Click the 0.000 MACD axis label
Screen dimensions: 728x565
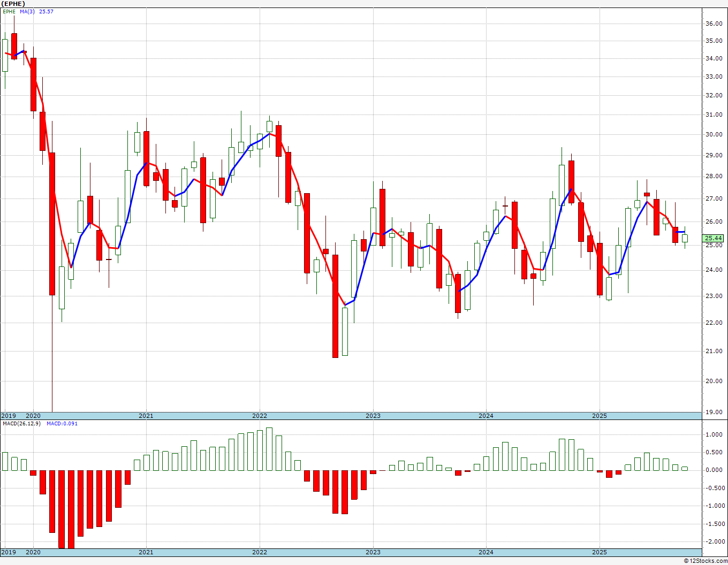[x=715, y=470]
